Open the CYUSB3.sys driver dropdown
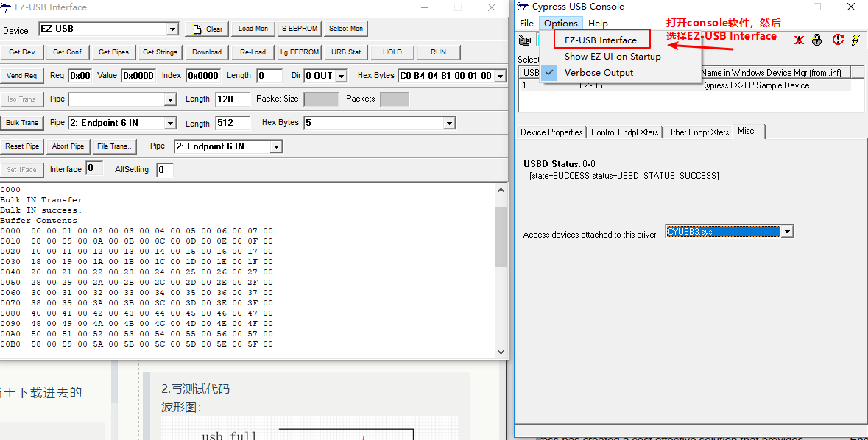 (x=786, y=232)
